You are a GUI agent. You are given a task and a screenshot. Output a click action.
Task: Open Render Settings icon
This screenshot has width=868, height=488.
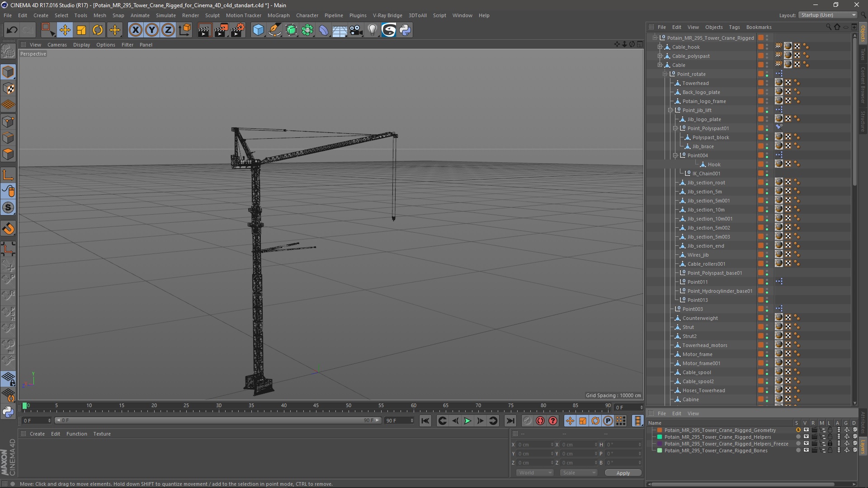pyautogui.click(x=238, y=30)
